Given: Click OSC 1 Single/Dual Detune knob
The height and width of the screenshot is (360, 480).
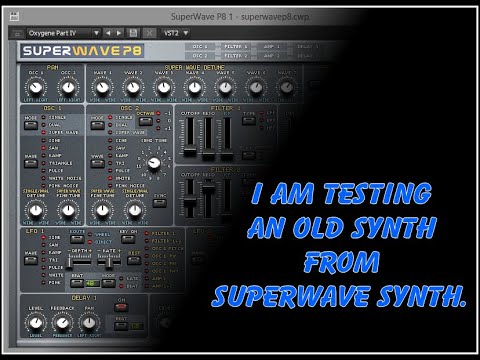Looking at the screenshot, I should 36,210.
